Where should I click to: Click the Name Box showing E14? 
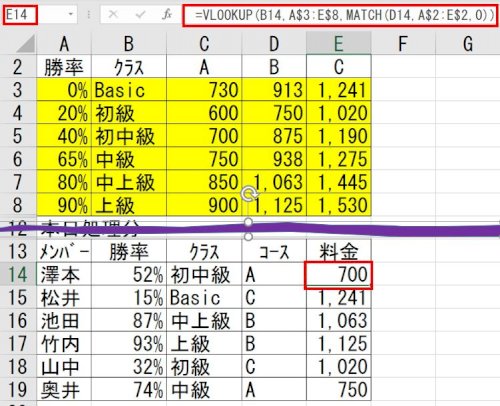click(20, 15)
